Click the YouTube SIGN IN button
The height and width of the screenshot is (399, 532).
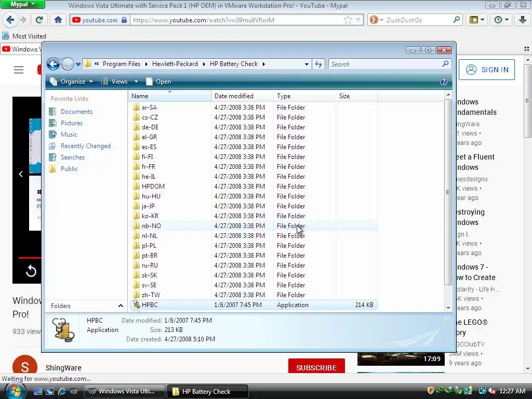click(x=486, y=70)
